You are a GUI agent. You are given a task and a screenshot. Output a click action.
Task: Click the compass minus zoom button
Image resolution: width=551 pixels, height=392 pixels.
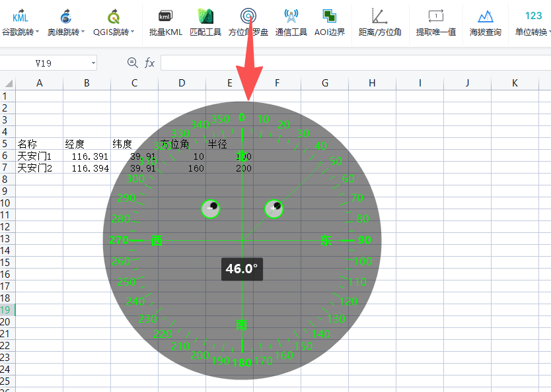tap(211, 209)
